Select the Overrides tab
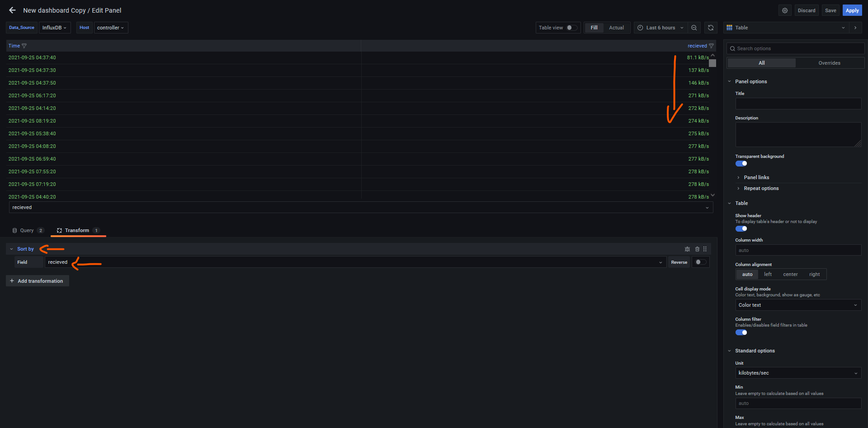This screenshot has width=868, height=428. point(829,63)
